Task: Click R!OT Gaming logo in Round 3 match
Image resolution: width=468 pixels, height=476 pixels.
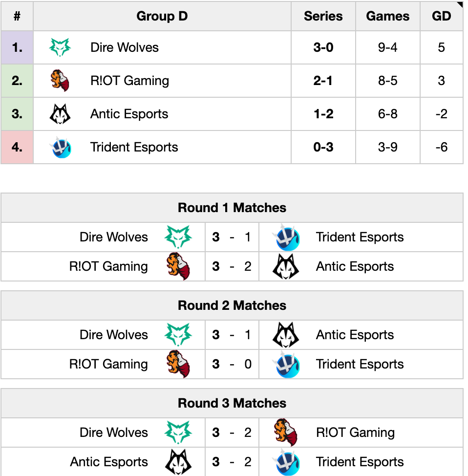Action: pyautogui.click(x=286, y=433)
